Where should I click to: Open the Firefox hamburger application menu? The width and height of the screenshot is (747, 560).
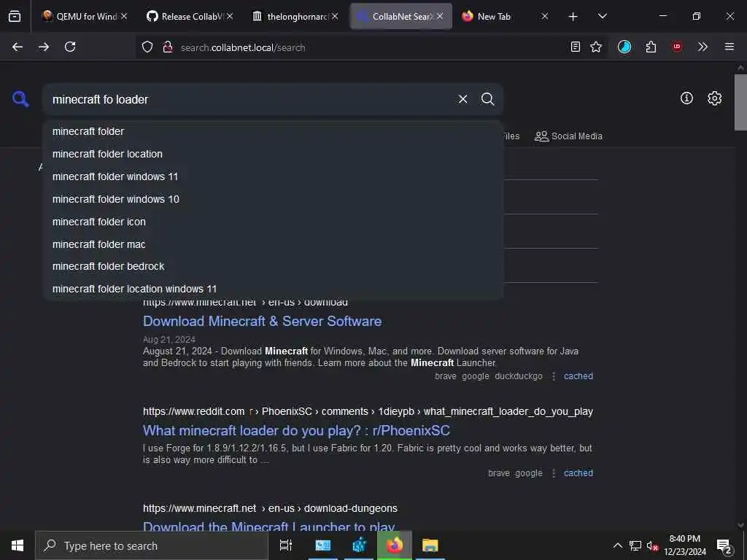point(729,47)
